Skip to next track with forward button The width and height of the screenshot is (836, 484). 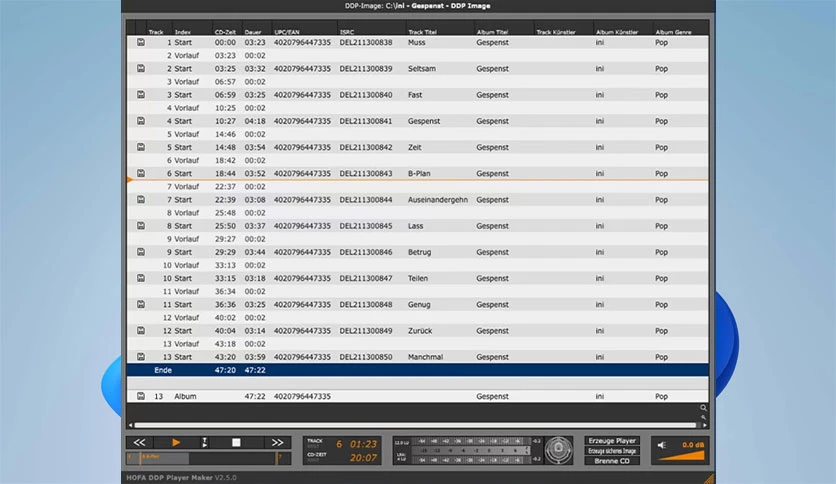coord(277,442)
